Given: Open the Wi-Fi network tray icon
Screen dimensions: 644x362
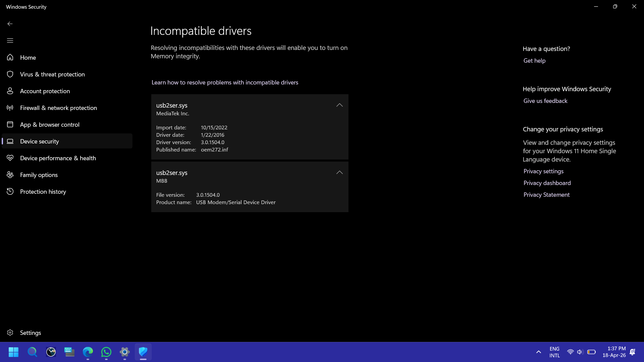Looking at the screenshot, I should [570, 352].
